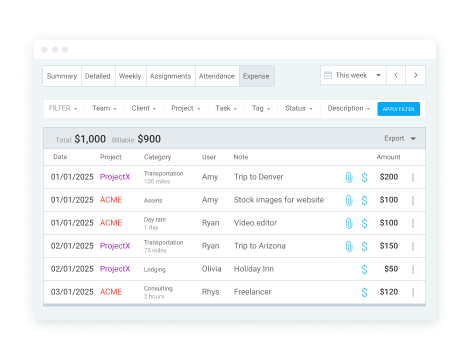Open the Status filter dropdown
This screenshot has height=360, width=470.
(299, 108)
